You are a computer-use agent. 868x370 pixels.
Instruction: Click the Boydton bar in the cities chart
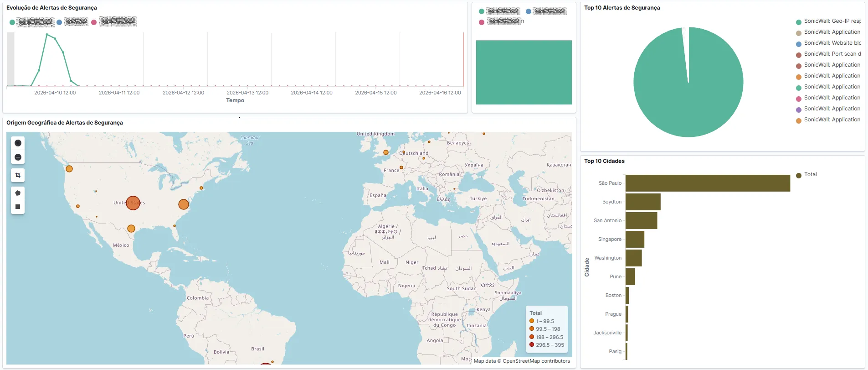pyautogui.click(x=643, y=202)
